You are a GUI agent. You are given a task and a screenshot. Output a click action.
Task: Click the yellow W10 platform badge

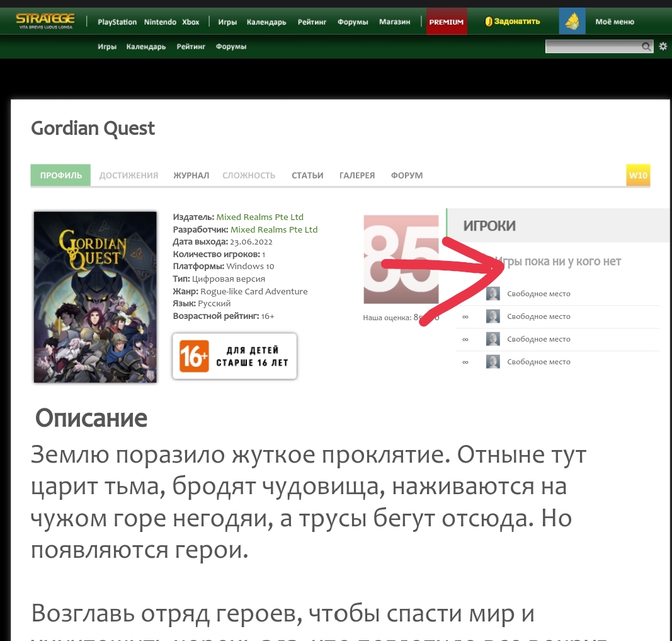[638, 175]
